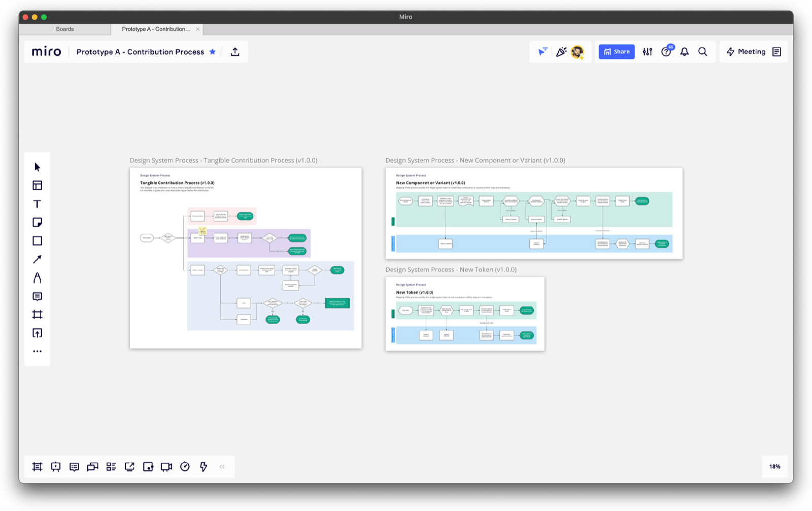Select the Pen drawing tool
812x511 pixels.
click(x=37, y=278)
